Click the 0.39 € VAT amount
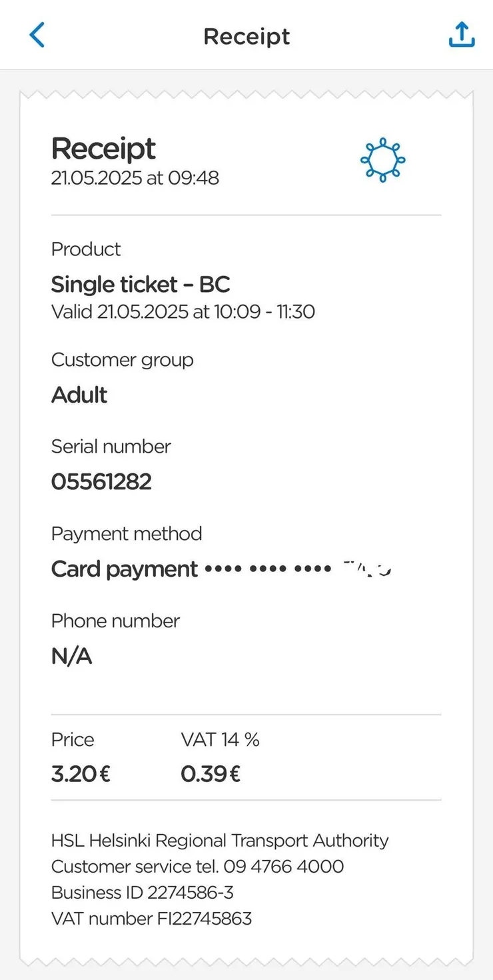Viewport: 493px width, 980px height. tap(211, 774)
